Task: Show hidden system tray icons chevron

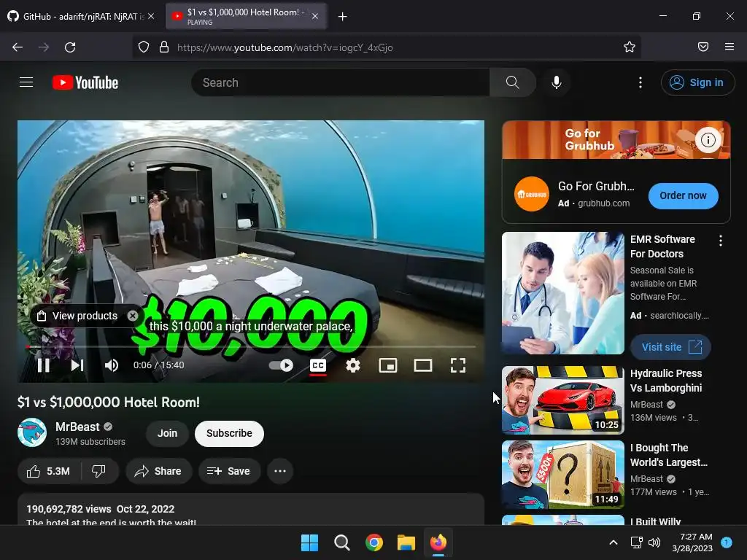Action: [x=614, y=542]
